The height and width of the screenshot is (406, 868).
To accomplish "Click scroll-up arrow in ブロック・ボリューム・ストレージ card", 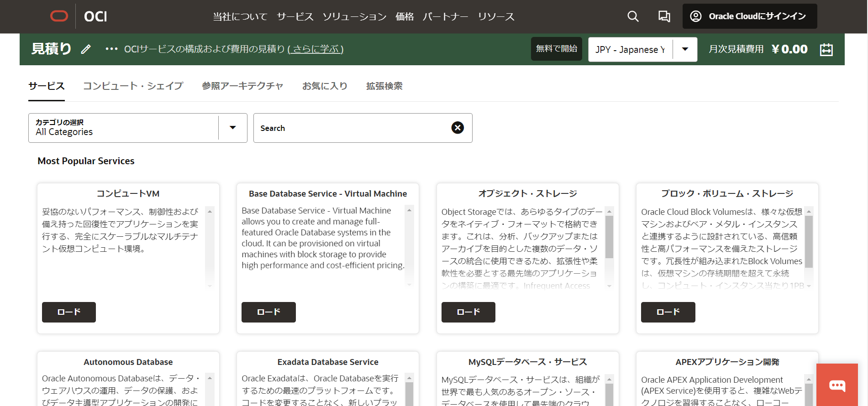I will click(809, 211).
